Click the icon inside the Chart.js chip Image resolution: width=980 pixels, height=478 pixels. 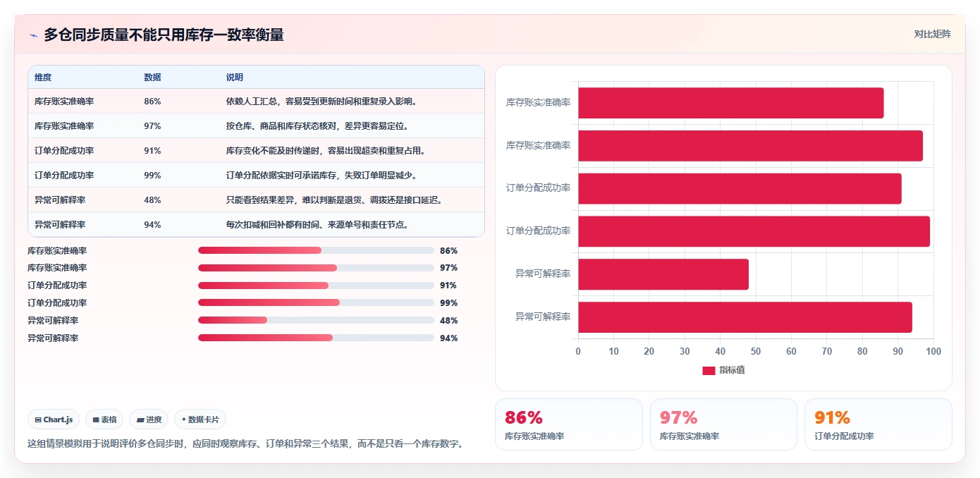[38, 419]
